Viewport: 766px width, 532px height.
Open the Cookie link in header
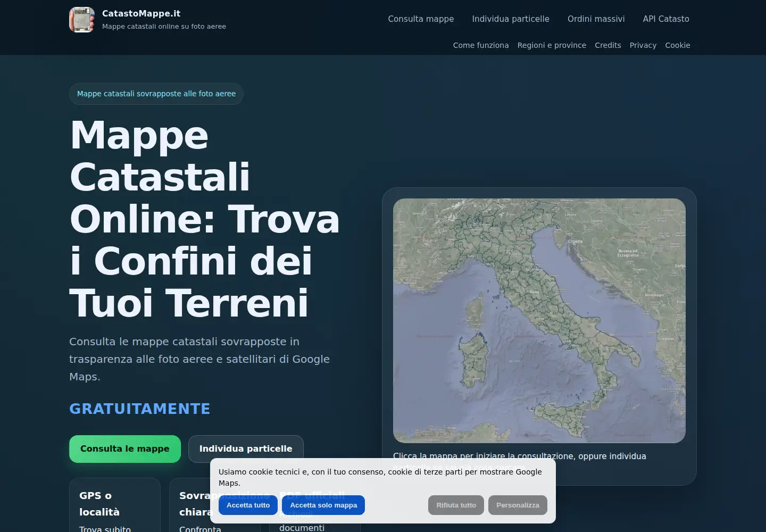tap(678, 45)
